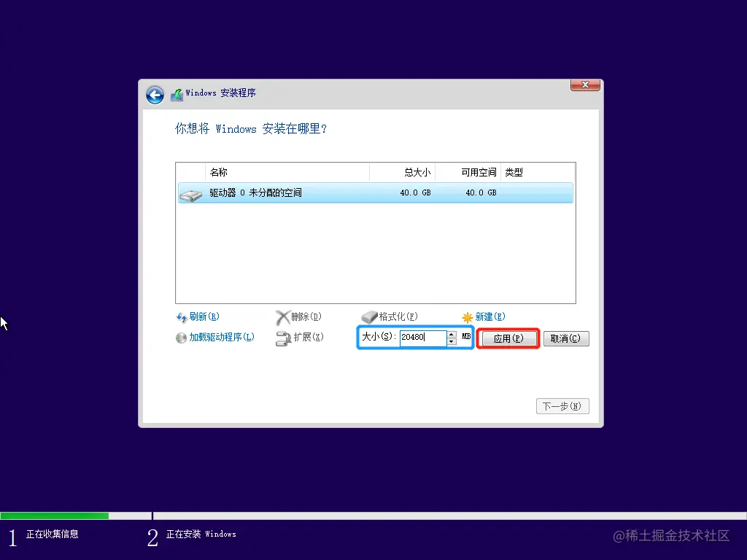The height and width of the screenshot is (560, 747).
Task: Click the 40.0 GB free space cell
Action: [481, 192]
